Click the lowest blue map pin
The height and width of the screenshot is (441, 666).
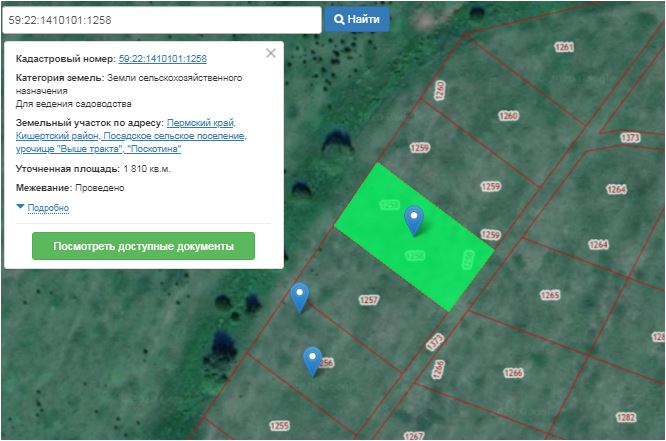coord(312,360)
